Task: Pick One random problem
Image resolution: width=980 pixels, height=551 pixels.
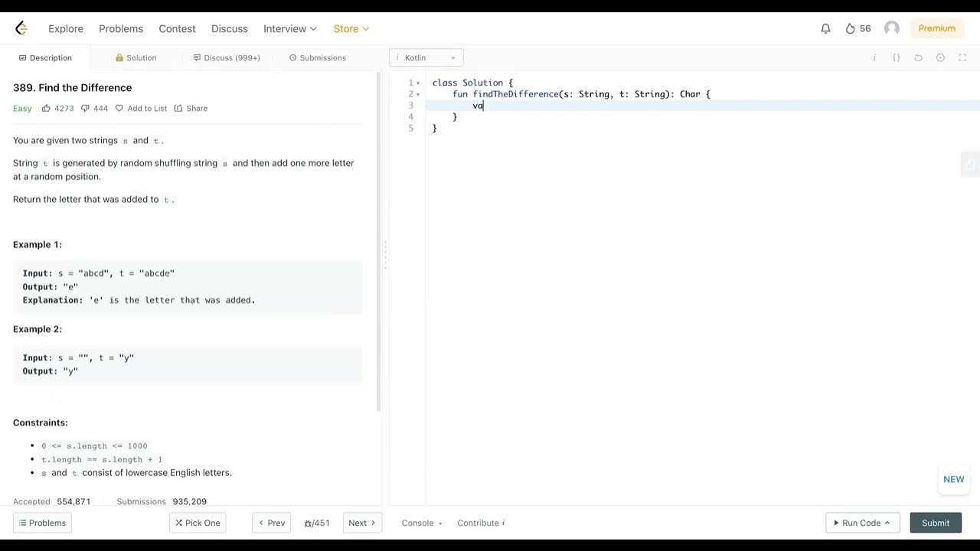Action: (198, 523)
